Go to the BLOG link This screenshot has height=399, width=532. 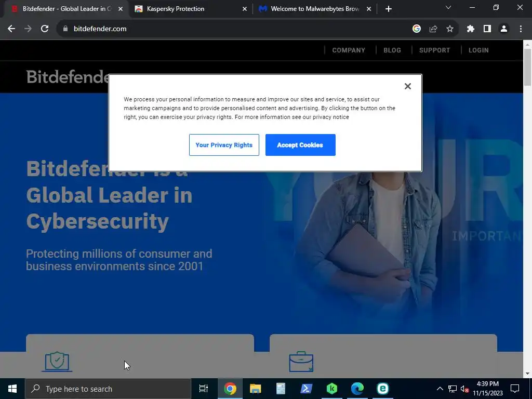click(392, 50)
